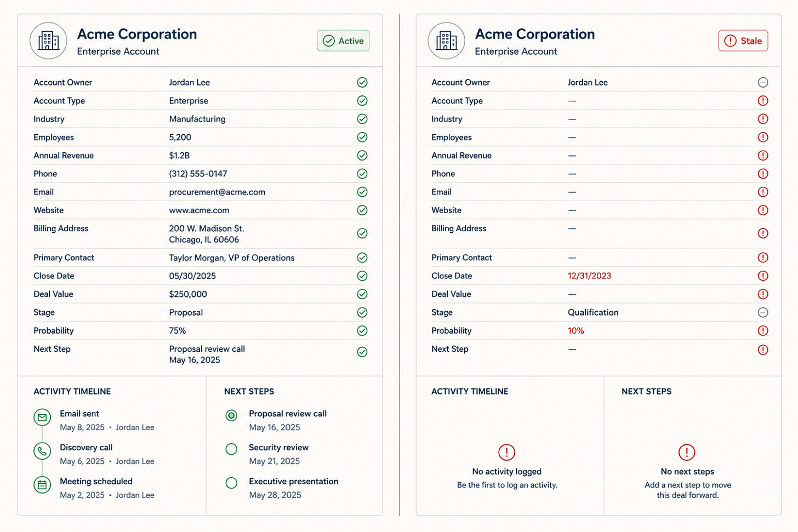The width and height of the screenshot is (798, 532).
Task: Click the red warning icon beside Close Date 12/31/2023
Action: coord(763,276)
